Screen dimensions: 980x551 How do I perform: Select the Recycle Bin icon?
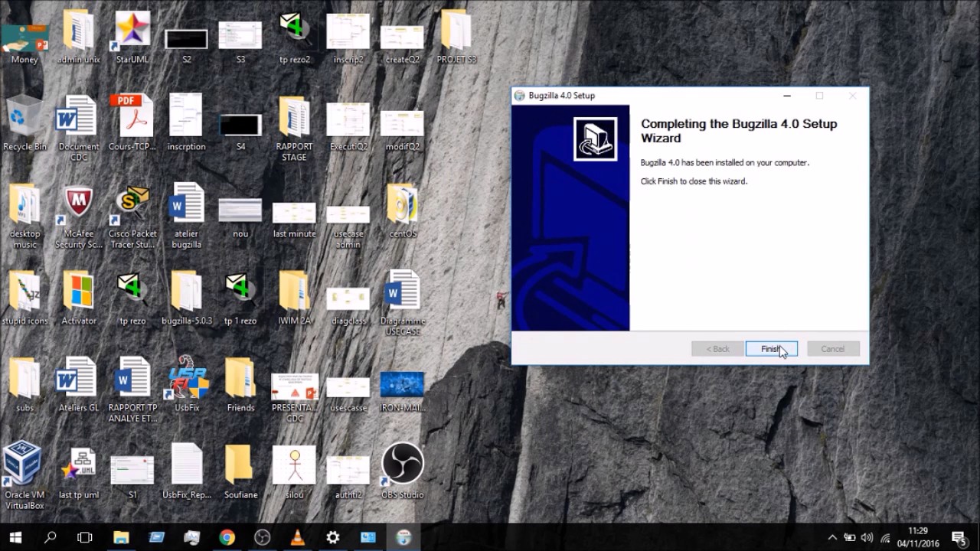[x=24, y=122]
